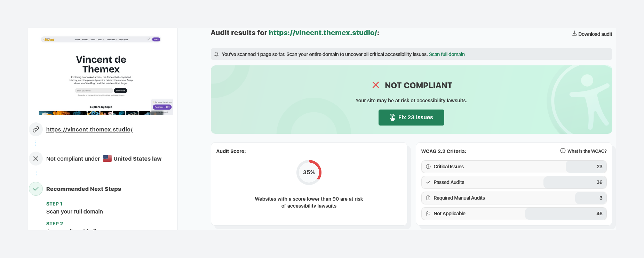Click the 35% audit score gauge
644x258 pixels.
[309, 172]
